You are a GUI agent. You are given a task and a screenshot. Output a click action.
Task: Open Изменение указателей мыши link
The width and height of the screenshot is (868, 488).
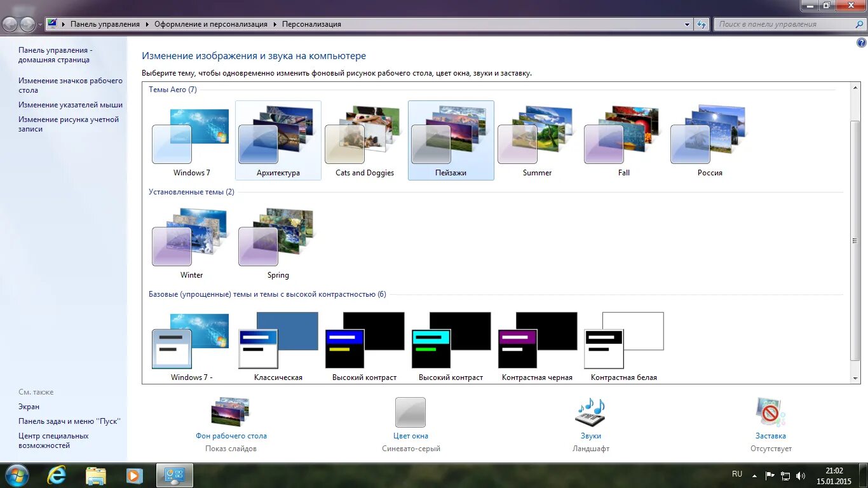pyautogui.click(x=71, y=105)
